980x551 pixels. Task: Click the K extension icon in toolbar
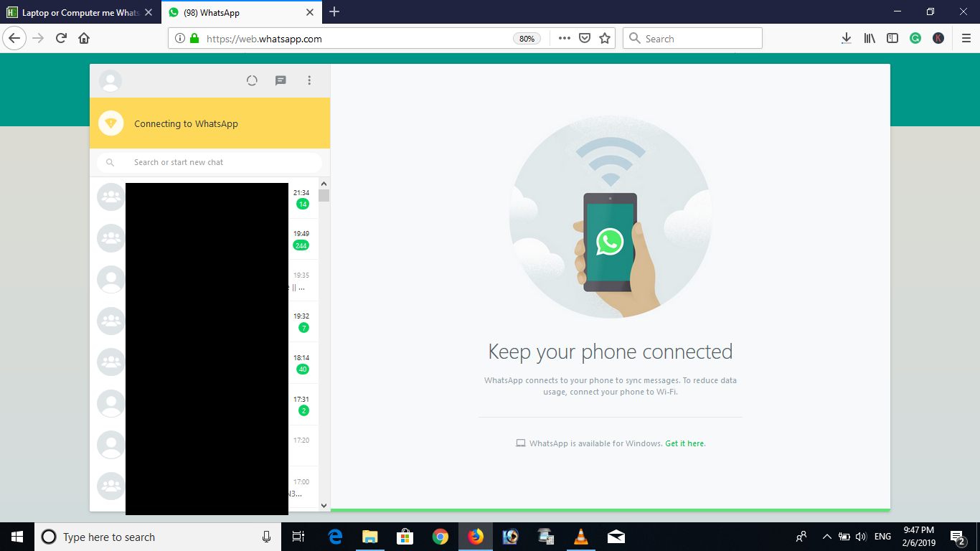click(938, 39)
